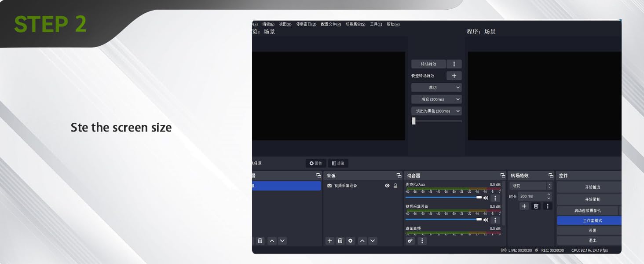This screenshot has height=264, width=644.
Task: Add a quick transition with the plus button
Action: tap(454, 76)
